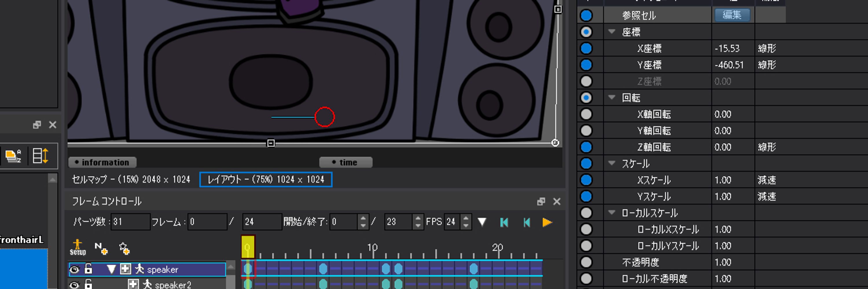Click the total frames field showing 24
Screen dimensions: 868x289
[x=262, y=222]
